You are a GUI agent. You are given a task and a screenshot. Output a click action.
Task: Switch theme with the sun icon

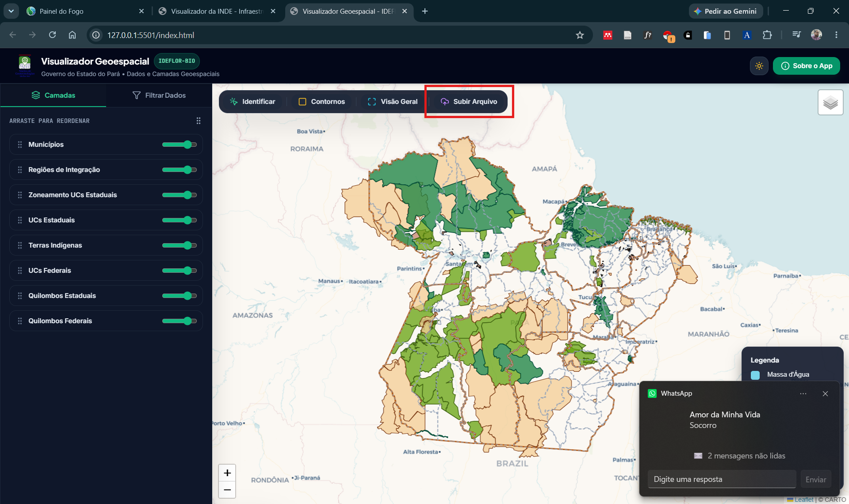[x=759, y=66]
